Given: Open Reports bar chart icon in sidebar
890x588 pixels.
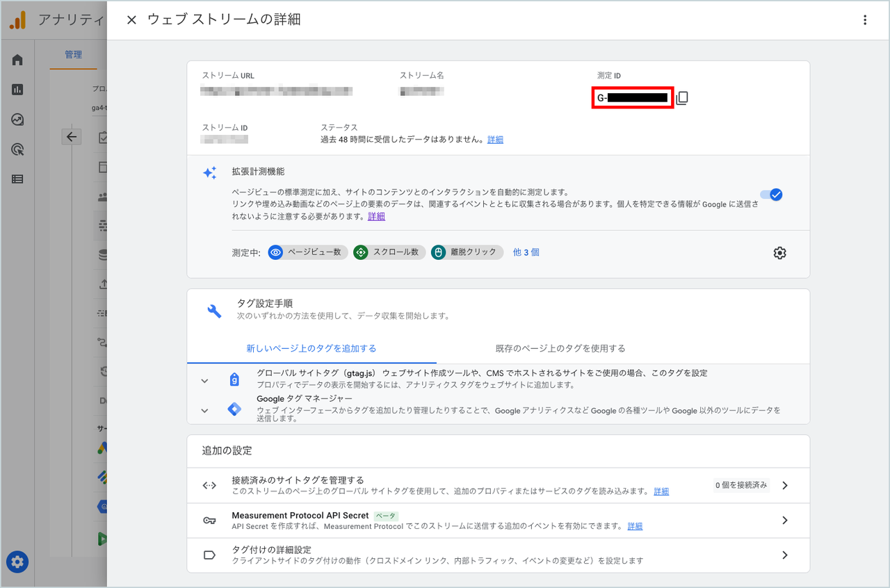Looking at the screenshot, I should coord(17,90).
